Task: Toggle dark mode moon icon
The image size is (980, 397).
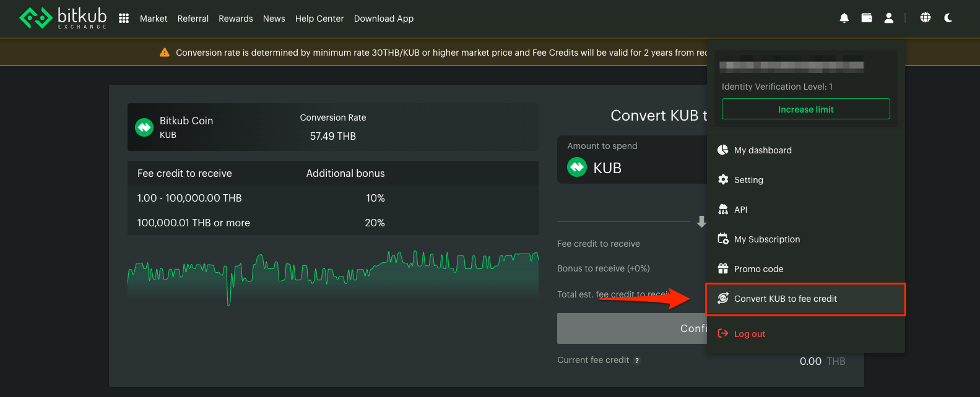Action: (948, 18)
